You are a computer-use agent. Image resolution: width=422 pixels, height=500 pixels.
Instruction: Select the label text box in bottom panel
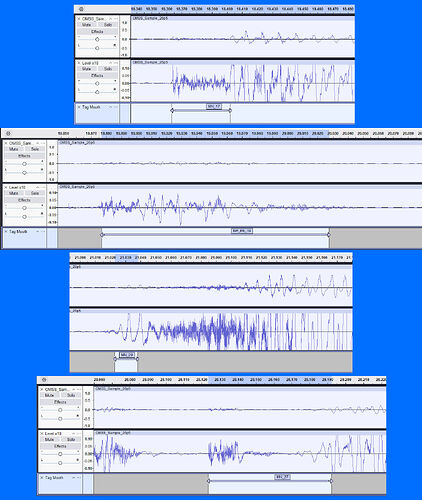[283, 477]
